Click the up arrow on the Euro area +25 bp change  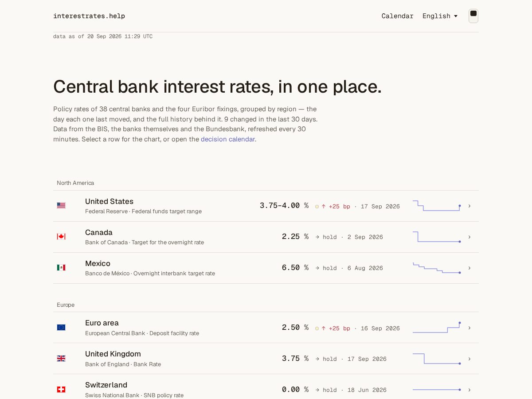pos(324,329)
